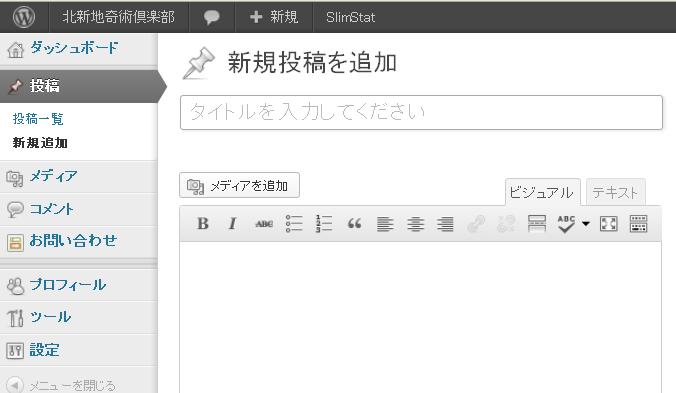Click the profile users icon
The width and height of the screenshot is (676, 393).
[16, 286]
